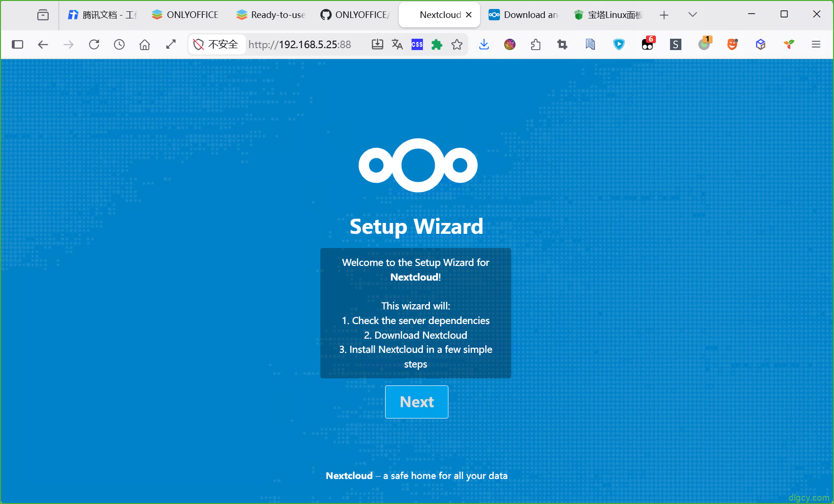The image size is (834, 504).
Task: Open the translate page icon
Action: coord(397,44)
